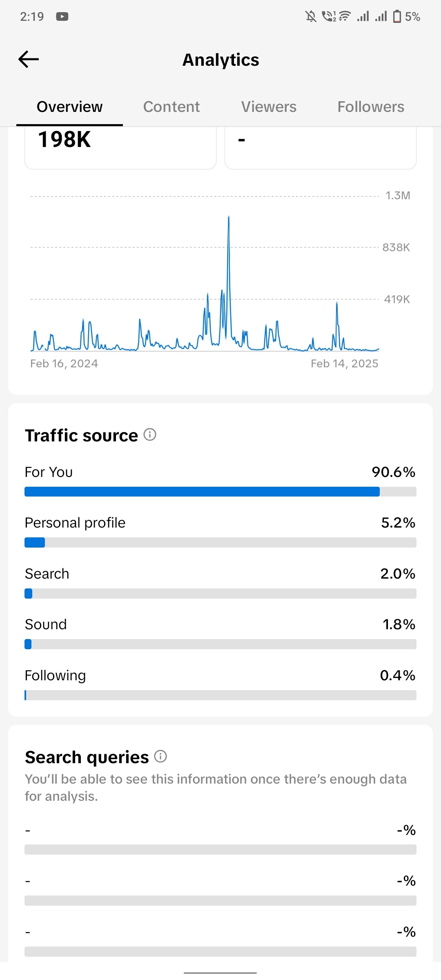This screenshot has height=980, width=441.
Task: Tap the Personal profile progress bar
Action: click(220, 543)
